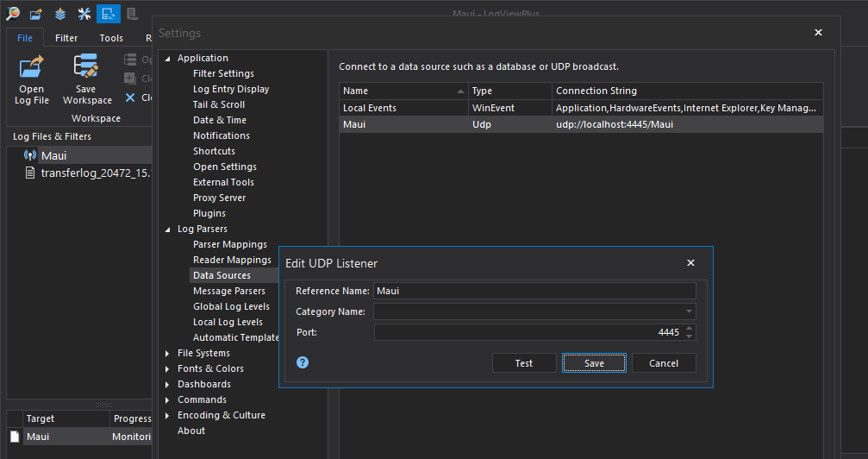Click the wrench tools icon in quick toolbar
The width and height of the screenshot is (868, 459).
84,13
